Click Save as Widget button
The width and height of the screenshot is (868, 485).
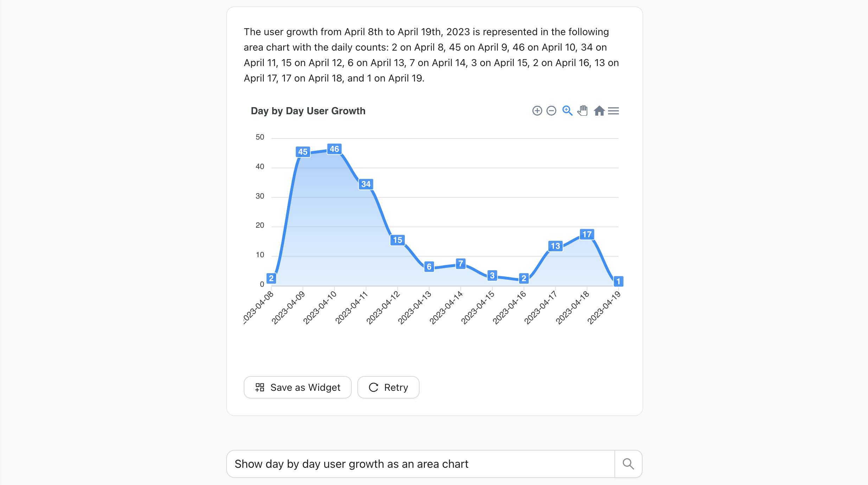pos(298,387)
